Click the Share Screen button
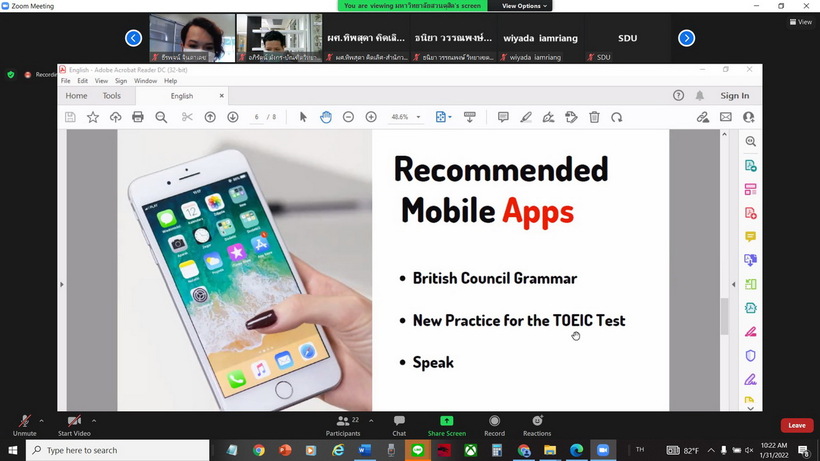The image size is (820, 461). pos(447,425)
